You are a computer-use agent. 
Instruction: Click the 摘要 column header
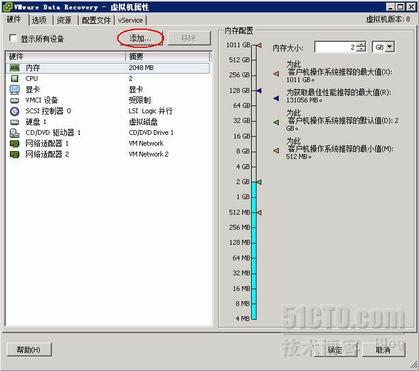pos(168,56)
